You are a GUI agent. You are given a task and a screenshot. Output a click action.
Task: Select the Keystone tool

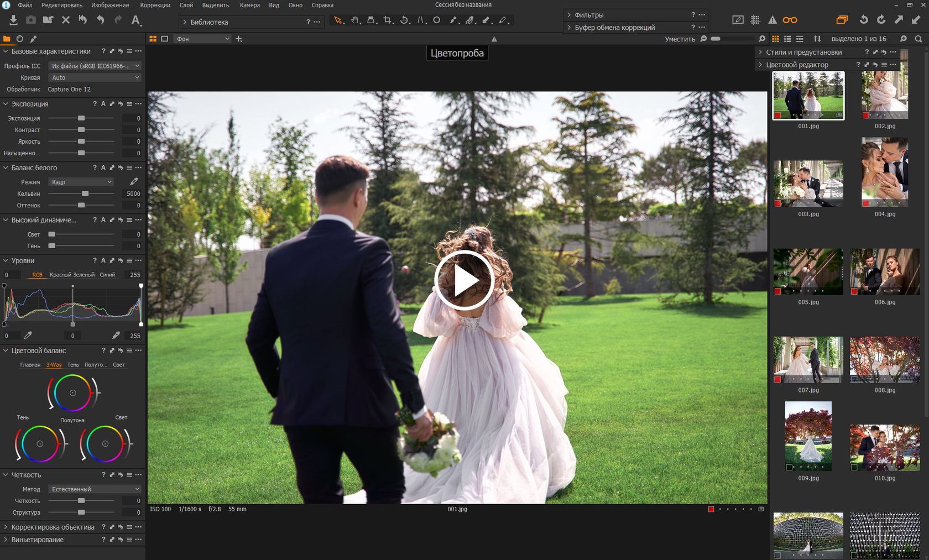click(x=421, y=20)
